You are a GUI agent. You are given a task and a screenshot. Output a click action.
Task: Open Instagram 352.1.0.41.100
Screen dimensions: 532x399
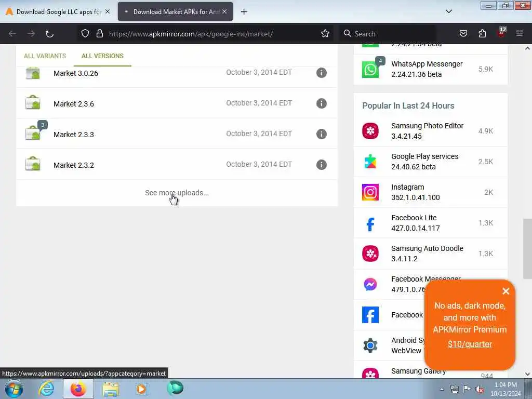(x=415, y=192)
